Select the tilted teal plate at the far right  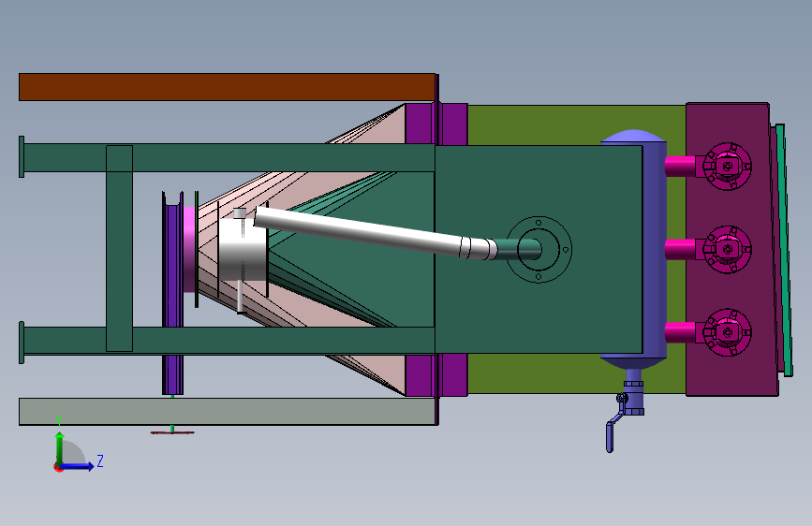785,250
